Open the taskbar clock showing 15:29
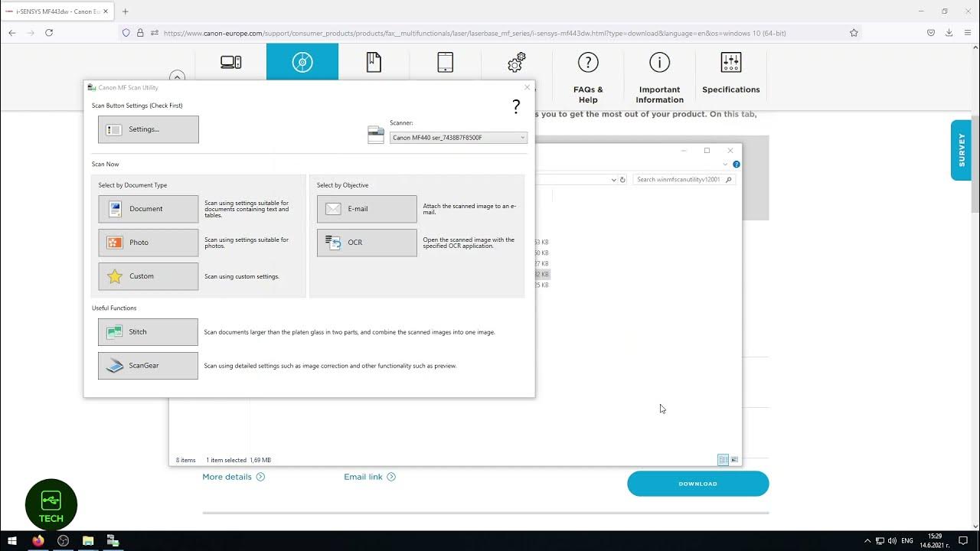The image size is (980, 551). 935,541
